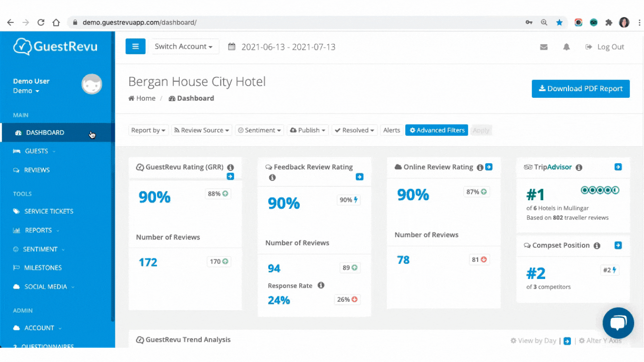Show info for Feedback Review Rating
644x362 pixels.
coord(272,177)
